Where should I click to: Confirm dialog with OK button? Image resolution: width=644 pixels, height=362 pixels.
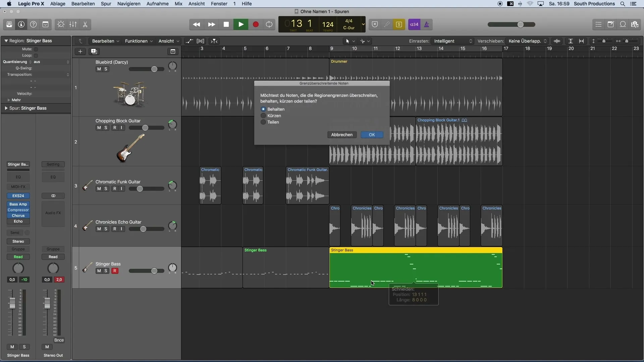coord(372,135)
